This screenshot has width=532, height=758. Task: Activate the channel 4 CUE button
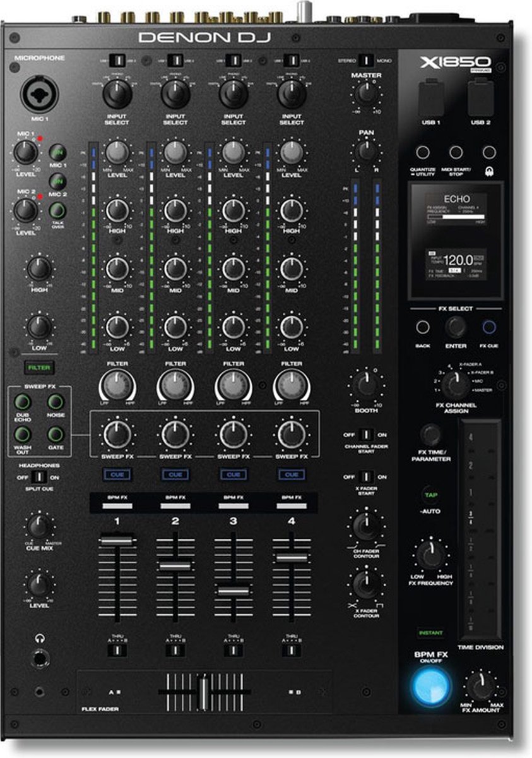click(292, 474)
